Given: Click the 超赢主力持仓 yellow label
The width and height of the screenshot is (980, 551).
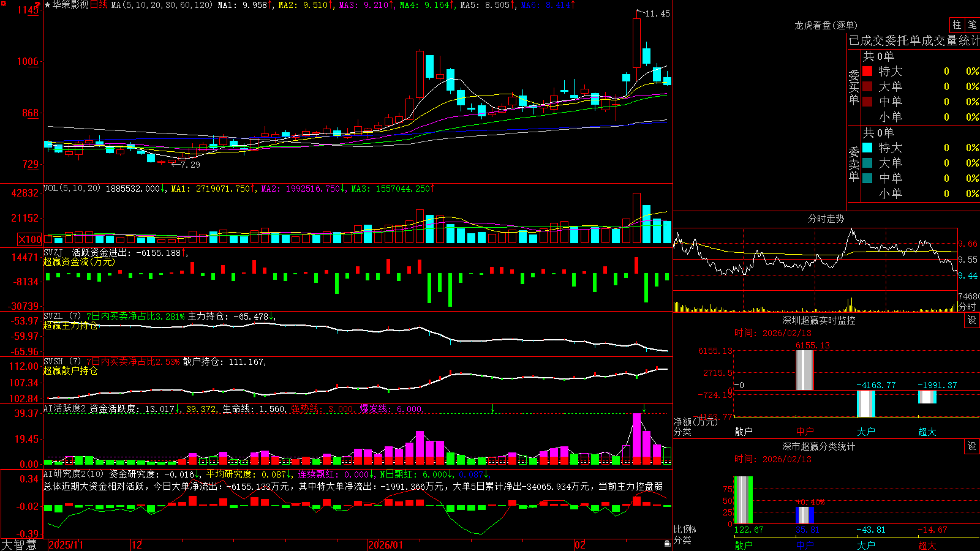Looking at the screenshot, I should [x=70, y=325].
